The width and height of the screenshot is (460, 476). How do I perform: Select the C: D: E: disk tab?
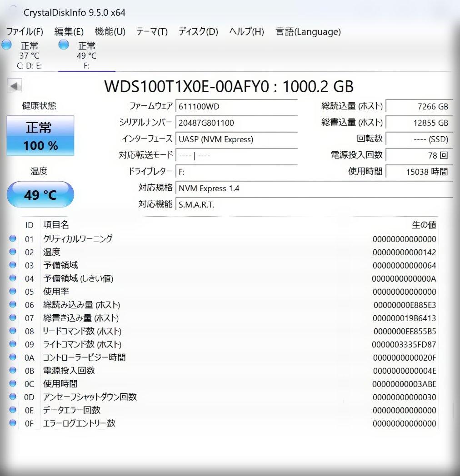tap(29, 55)
